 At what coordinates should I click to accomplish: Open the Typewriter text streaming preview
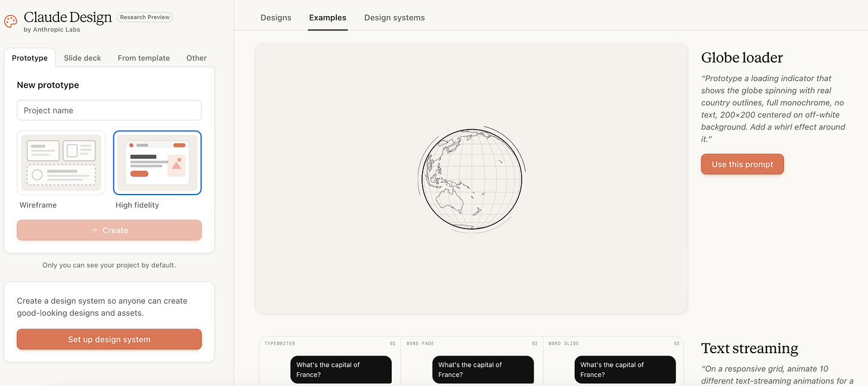330,362
